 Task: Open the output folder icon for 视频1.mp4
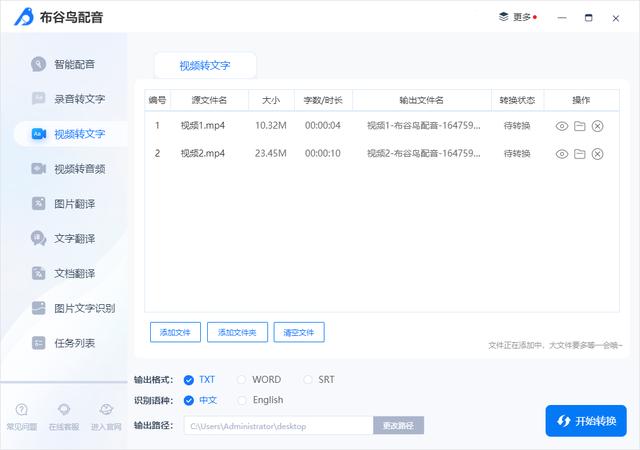tap(580, 126)
